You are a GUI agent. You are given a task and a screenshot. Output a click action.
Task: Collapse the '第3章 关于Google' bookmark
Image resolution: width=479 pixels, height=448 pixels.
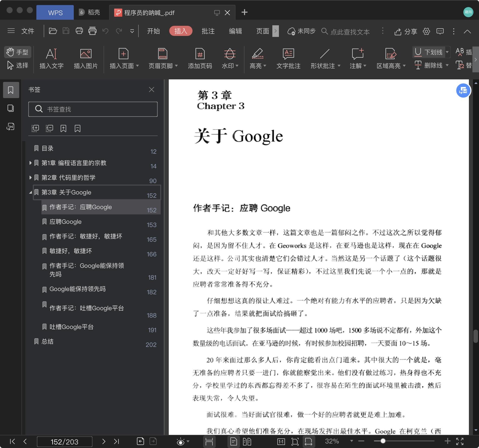(x=30, y=192)
